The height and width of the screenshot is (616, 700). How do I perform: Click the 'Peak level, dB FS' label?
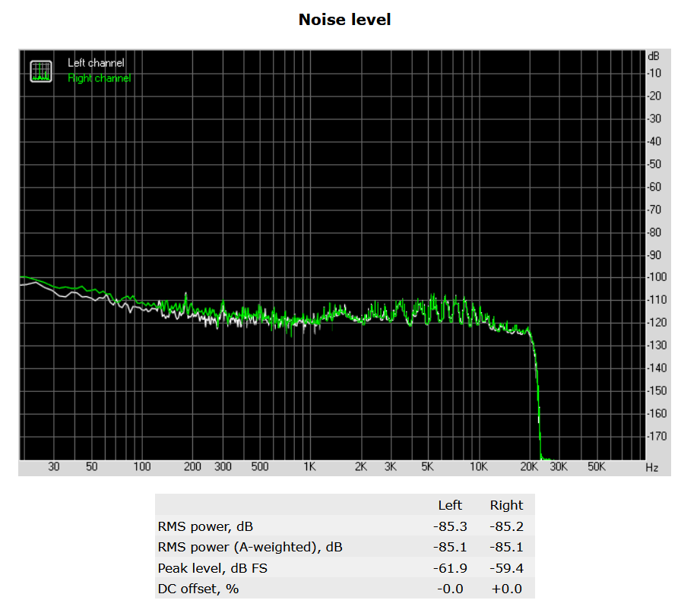[x=213, y=568]
